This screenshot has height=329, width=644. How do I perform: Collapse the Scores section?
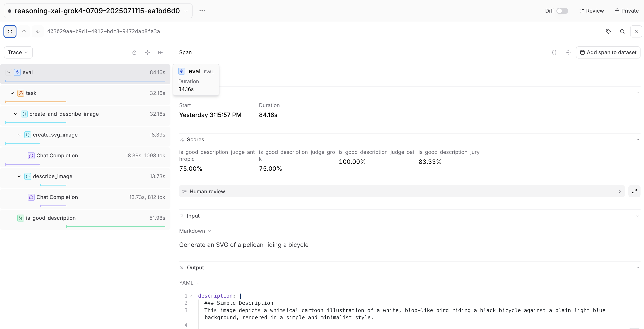coord(638,140)
